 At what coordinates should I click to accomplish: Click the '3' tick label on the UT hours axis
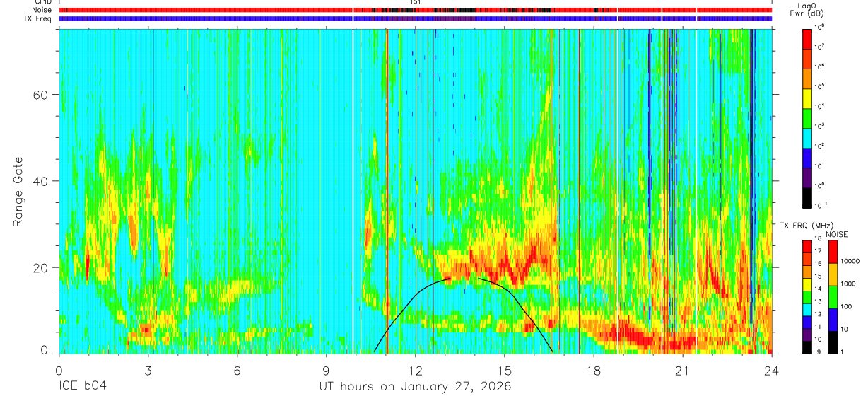(148, 371)
